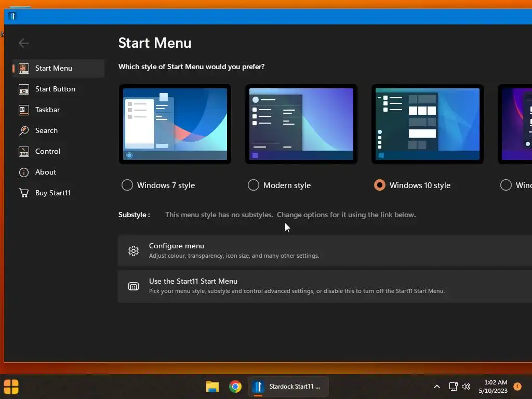Click the Windows 7 style label text
The height and width of the screenshot is (399, 532).
point(166,185)
